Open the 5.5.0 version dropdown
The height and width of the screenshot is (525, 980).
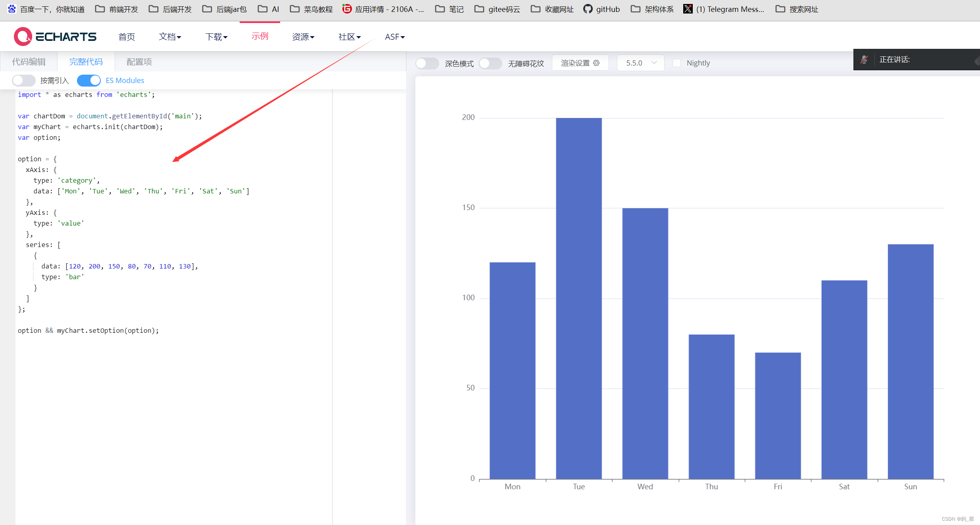pos(640,63)
